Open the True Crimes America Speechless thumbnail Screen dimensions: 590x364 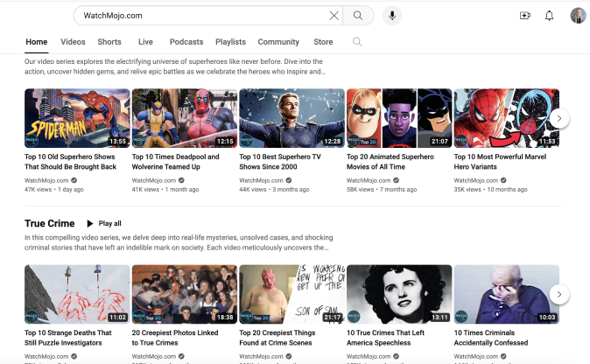399,294
